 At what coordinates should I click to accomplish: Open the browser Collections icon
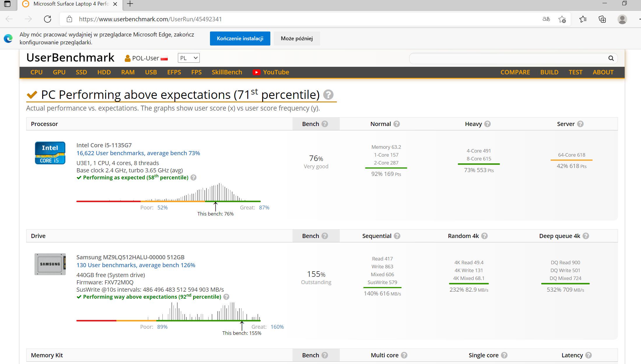point(602,19)
